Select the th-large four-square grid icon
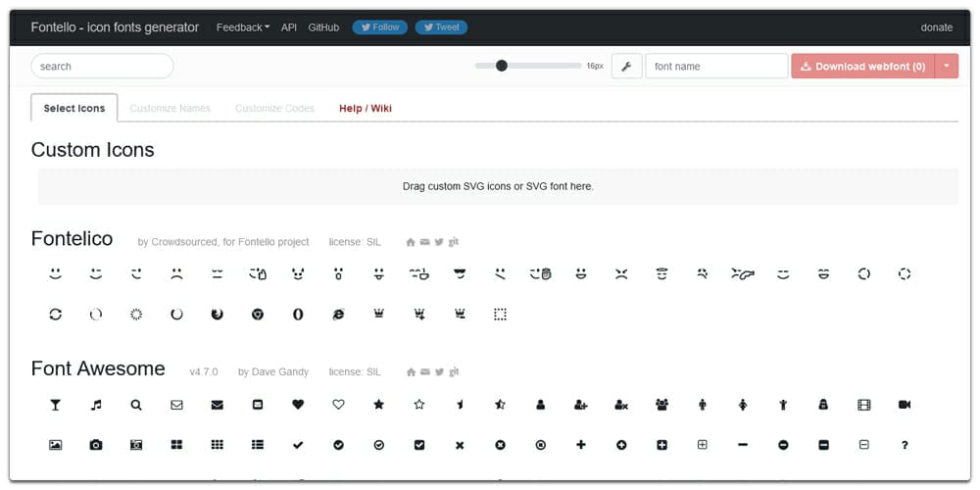The height and width of the screenshot is (490, 980). tap(176, 445)
